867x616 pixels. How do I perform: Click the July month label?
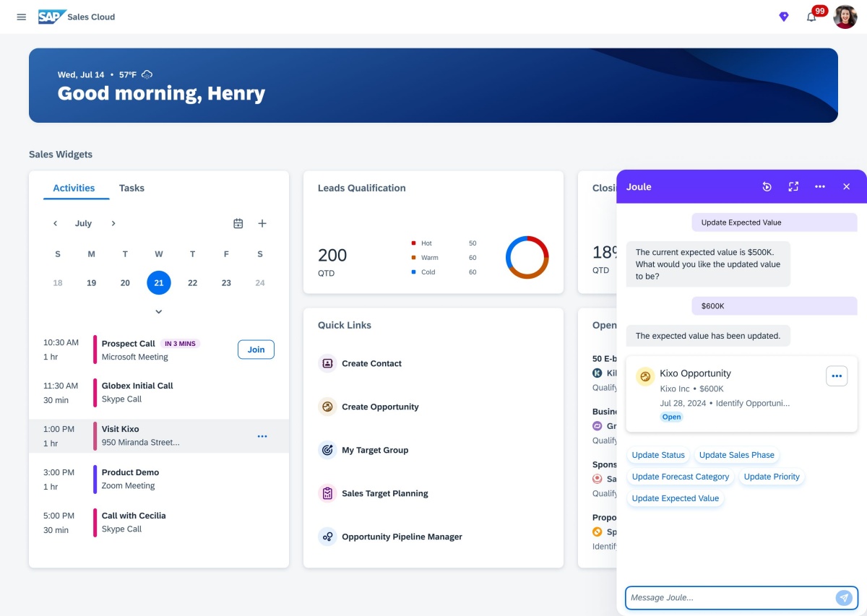pyautogui.click(x=83, y=224)
